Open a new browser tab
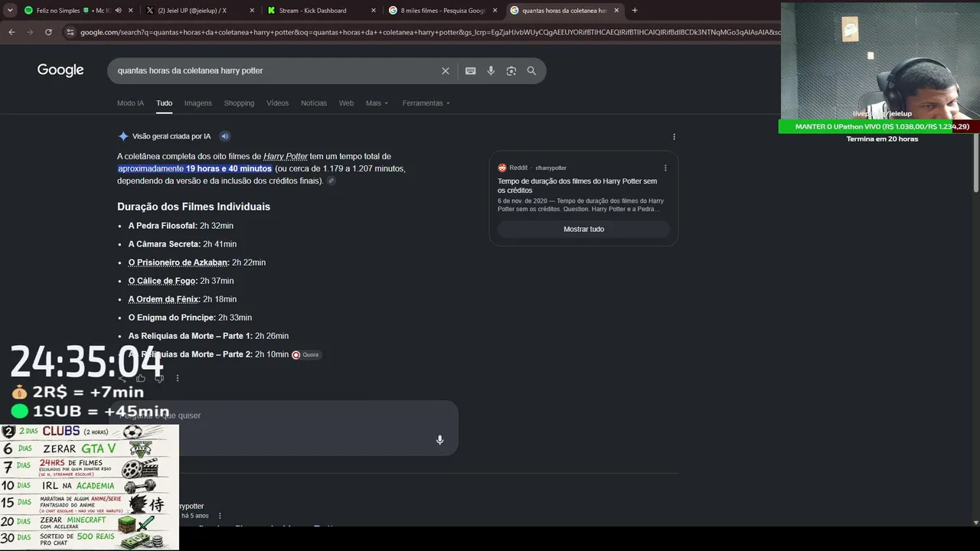Image resolution: width=980 pixels, height=551 pixels. (x=635, y=11)
